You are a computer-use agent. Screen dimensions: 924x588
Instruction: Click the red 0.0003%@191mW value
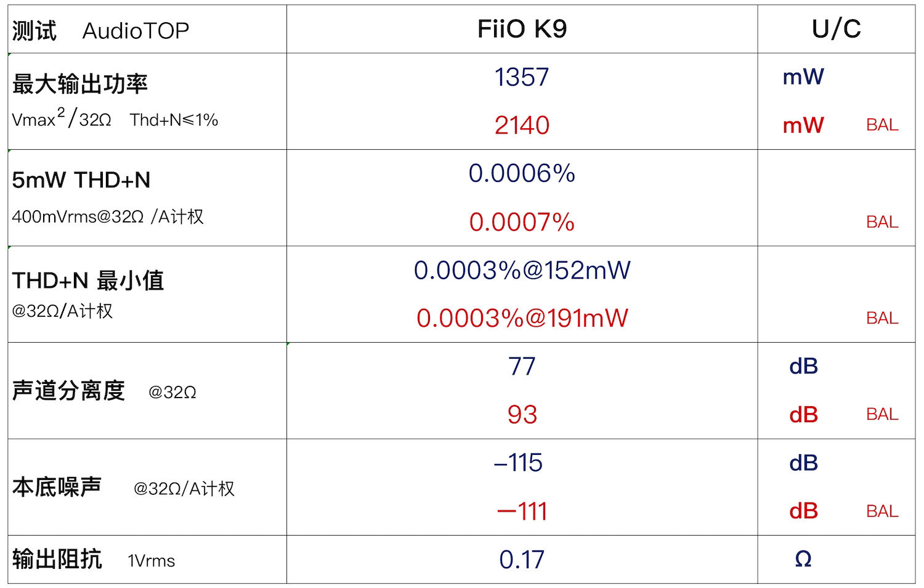tap(522, 319)
